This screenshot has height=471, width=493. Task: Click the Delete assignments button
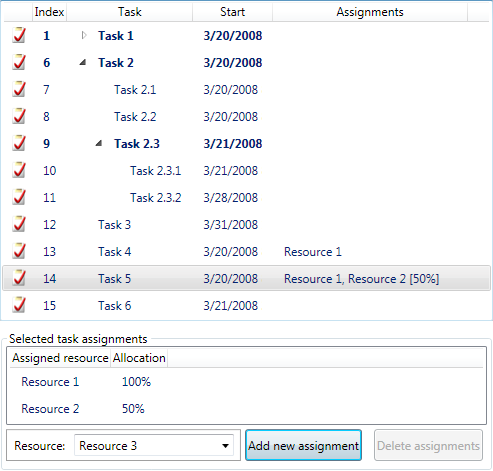coord(428,445)
